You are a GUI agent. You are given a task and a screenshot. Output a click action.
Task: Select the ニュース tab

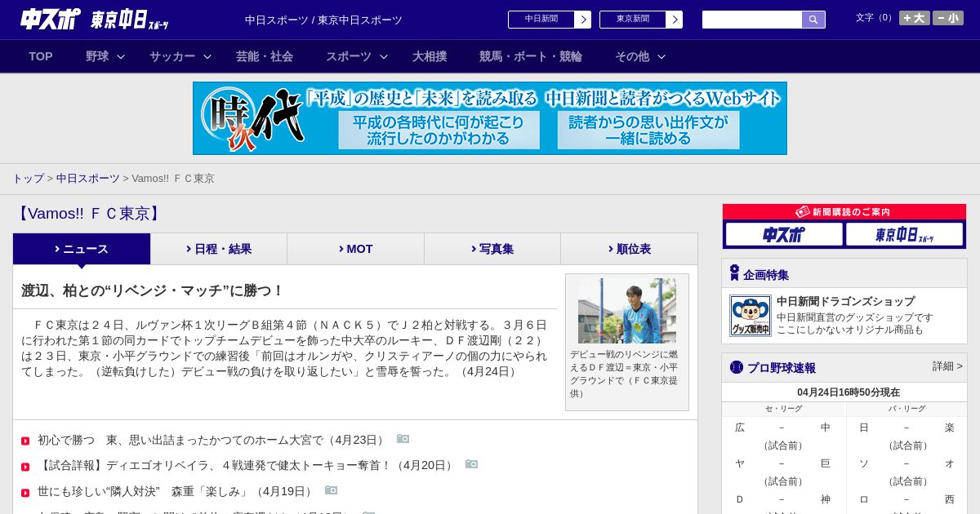(82, 249)
